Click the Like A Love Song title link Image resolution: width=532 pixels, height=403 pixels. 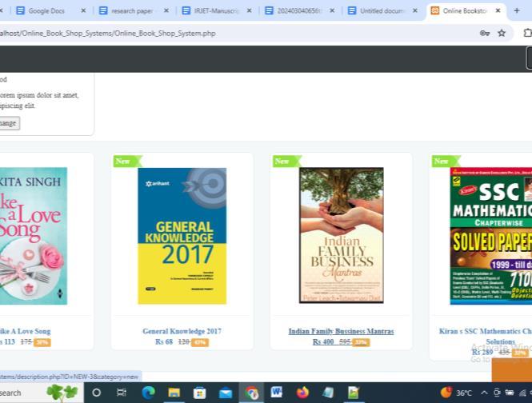(x=25, y=331)
